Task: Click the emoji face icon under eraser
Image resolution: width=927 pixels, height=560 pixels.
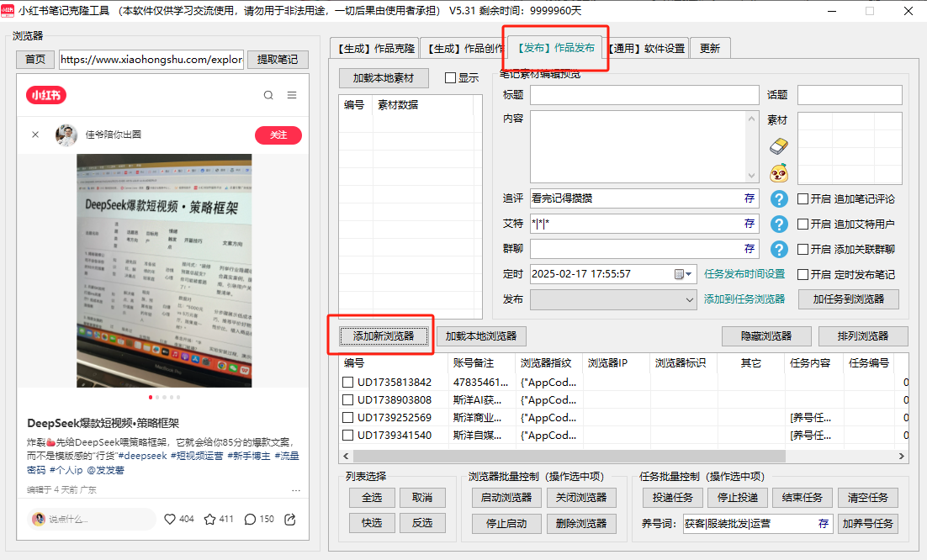Action: (779, 173)
